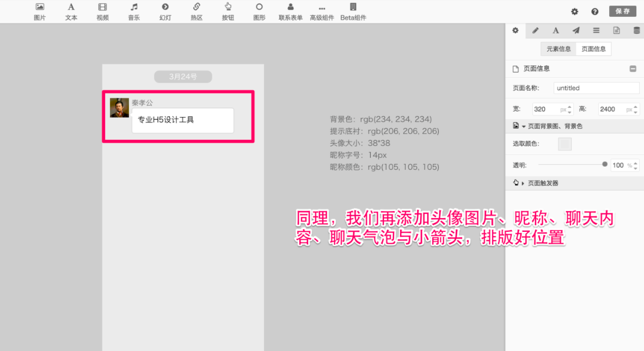Click the 页面名称 untitled input field
The width and height of the screenshot is (644, 351).
[x=596, y=88]
